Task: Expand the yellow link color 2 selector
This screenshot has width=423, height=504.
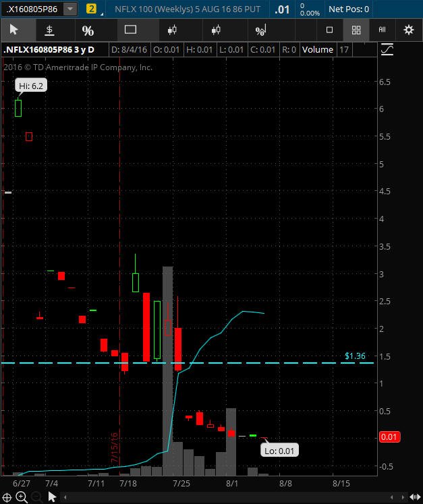Action: click(x=92, y=9)
